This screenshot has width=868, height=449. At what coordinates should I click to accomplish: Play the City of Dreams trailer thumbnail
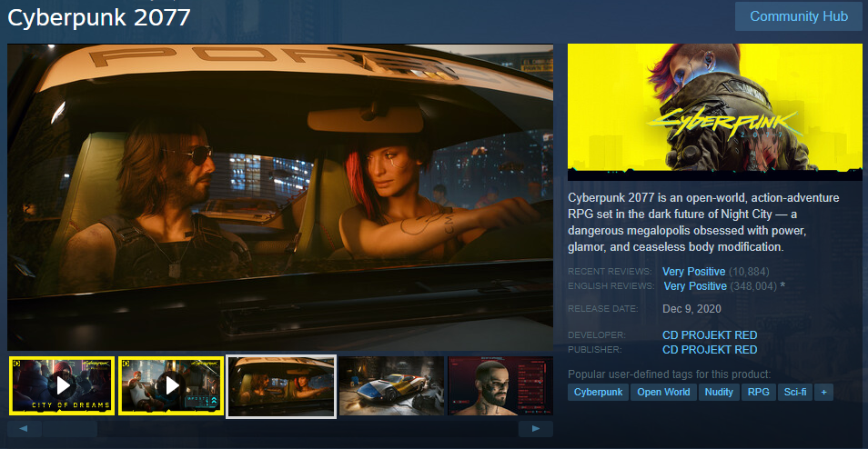point(62,385)
